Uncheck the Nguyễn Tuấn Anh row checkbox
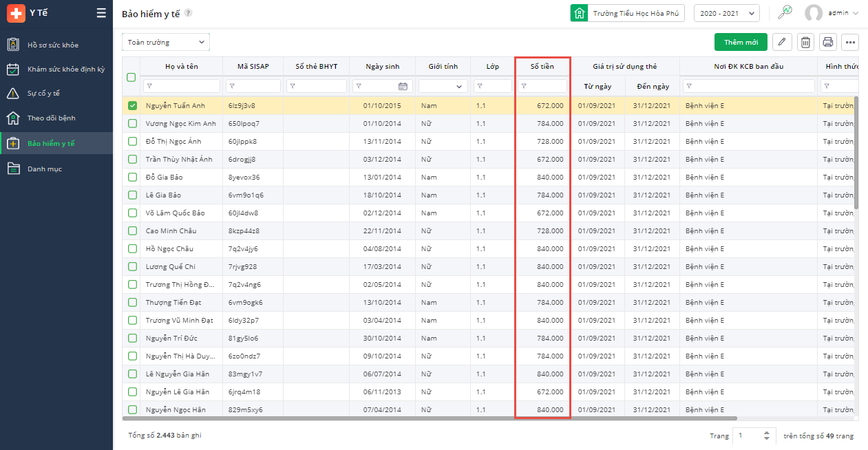 click(x=132, y=105)
